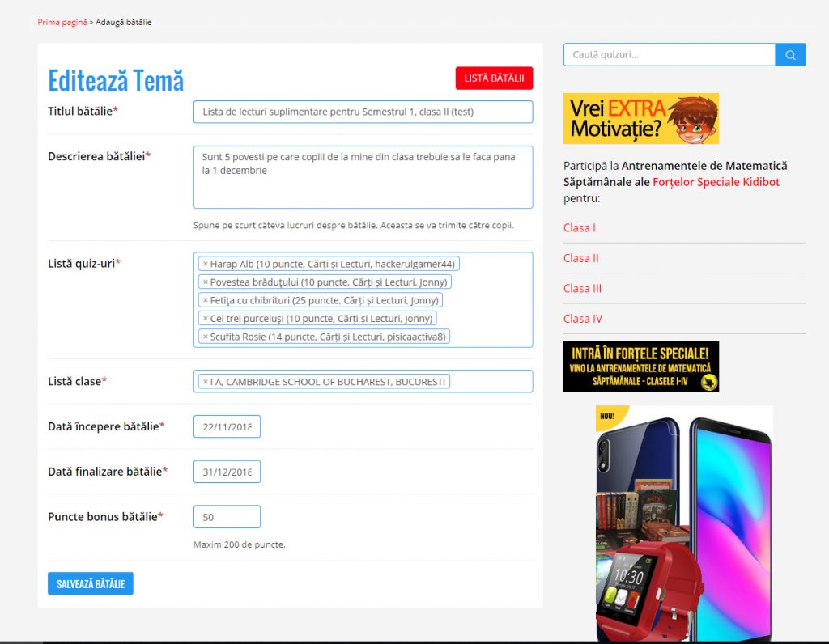Go to the Clasa III link
This screenshot has height=644, width=829.
tap(582, 289)
